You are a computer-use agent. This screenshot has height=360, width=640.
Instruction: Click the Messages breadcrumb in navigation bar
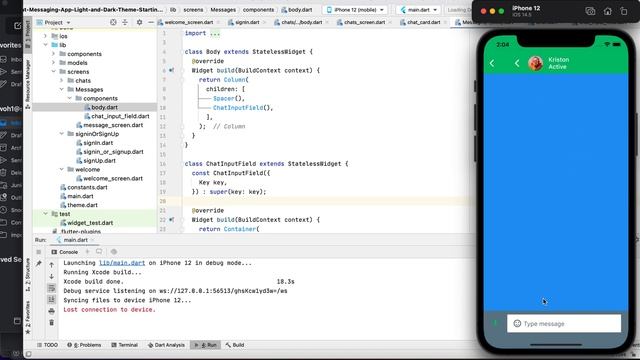click(x=223, y=9)
